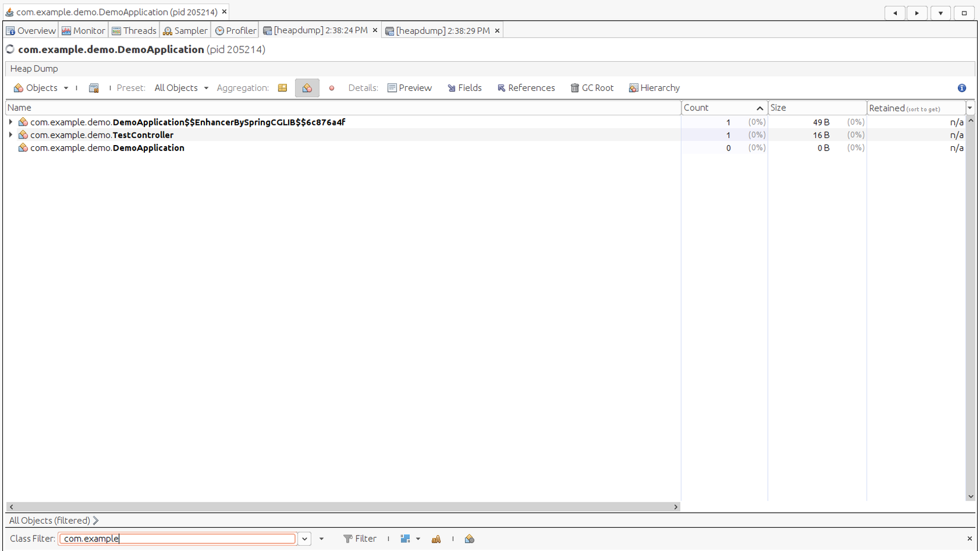The image size is (980, 551).
Task: Click the up arrow of the vertical scrollbar
Action: point(970,121)
